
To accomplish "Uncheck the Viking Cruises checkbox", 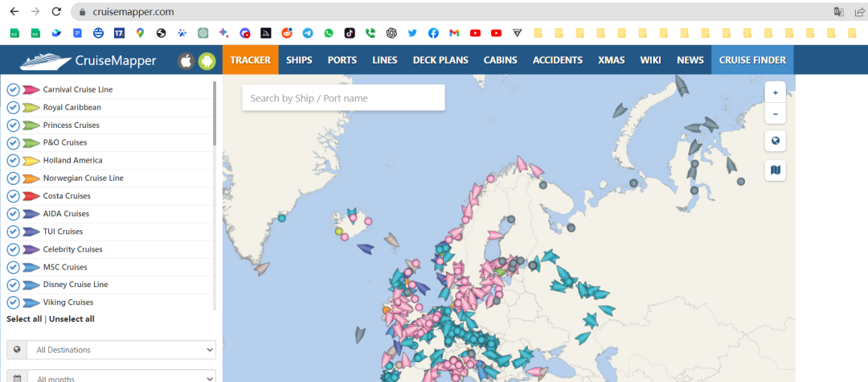I will coord(14,302).
